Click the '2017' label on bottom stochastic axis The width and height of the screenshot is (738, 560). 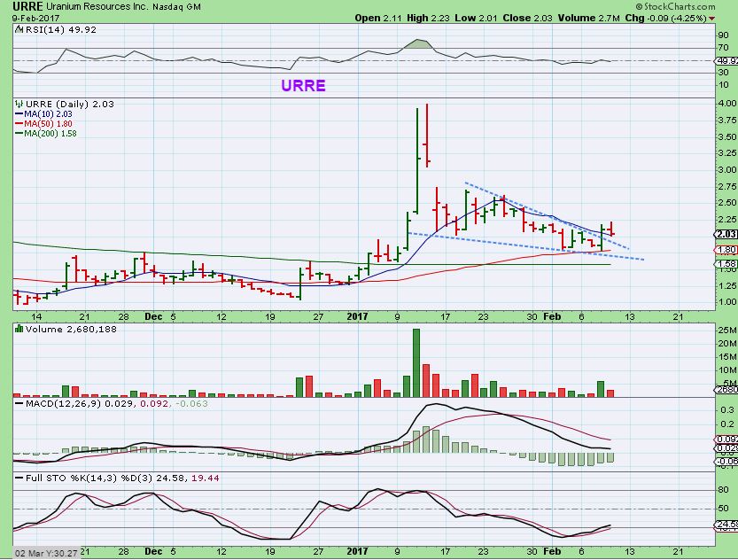[x=357, y=551]
